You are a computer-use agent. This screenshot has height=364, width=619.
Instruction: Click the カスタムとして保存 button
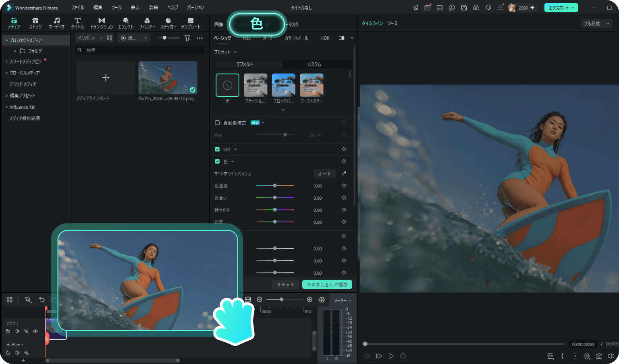(x=327, y=284)
